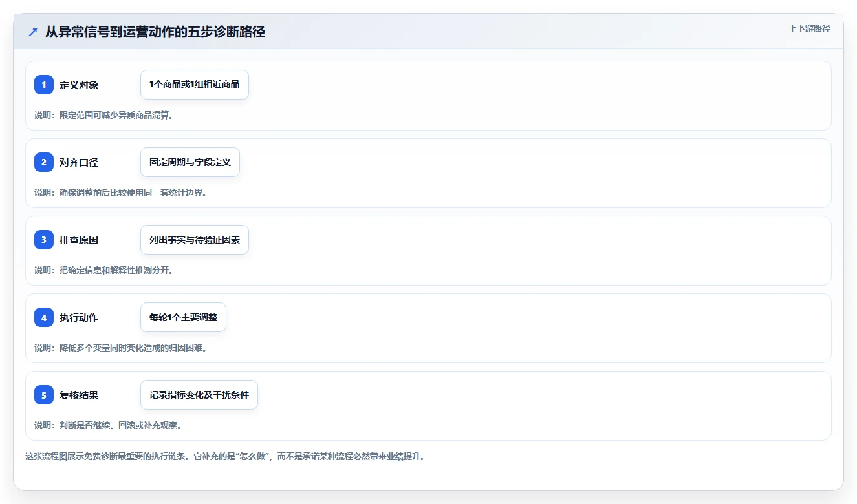Click the 固定周期与字段定义 chip
The height and width of the screenshot is (504, 857).
[190, 162]
